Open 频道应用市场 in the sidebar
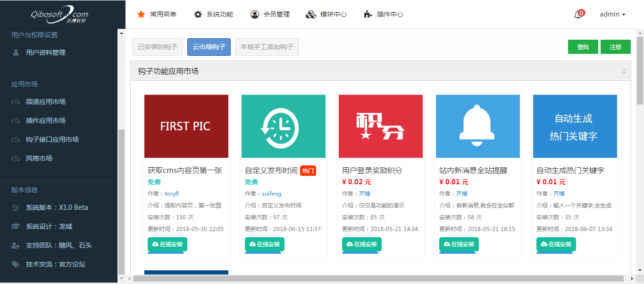Viewport: 644px width, 284px height. [x=45, y=102]
